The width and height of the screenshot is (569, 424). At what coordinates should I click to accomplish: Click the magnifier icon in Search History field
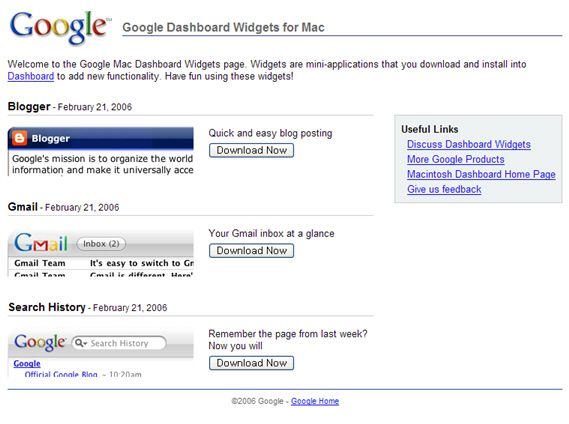coord(80,343)
